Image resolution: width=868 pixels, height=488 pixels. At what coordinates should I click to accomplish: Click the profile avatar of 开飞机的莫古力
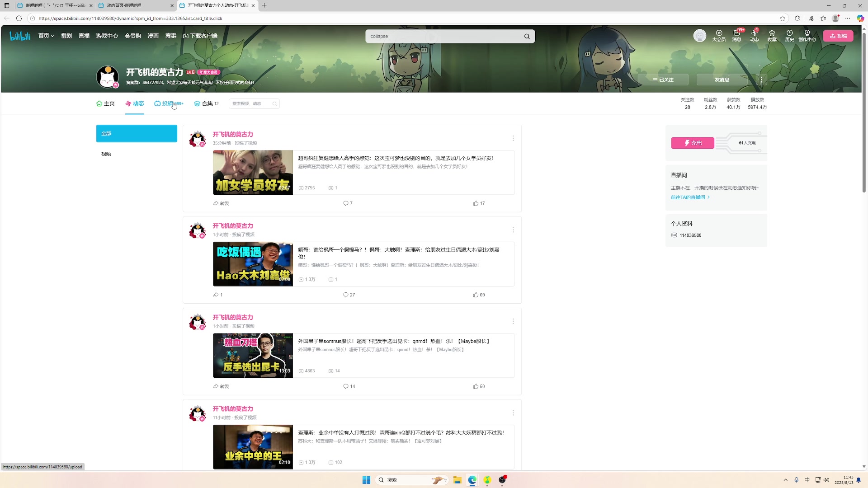(x=108, y=77)
